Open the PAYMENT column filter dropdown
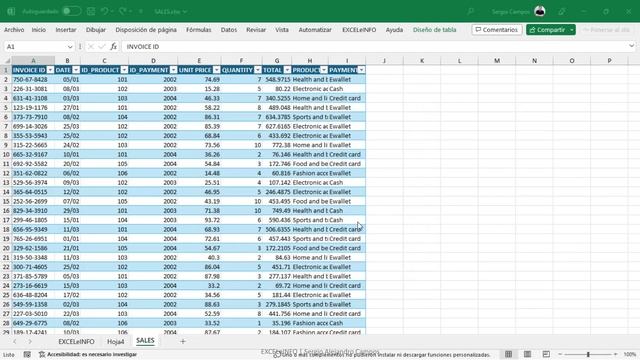 pos(361,70)
